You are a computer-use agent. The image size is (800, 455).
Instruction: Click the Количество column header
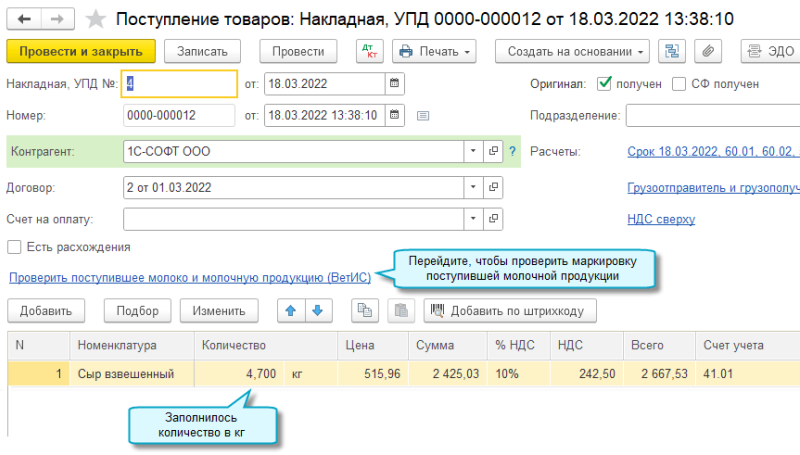(x=266, y=345)
